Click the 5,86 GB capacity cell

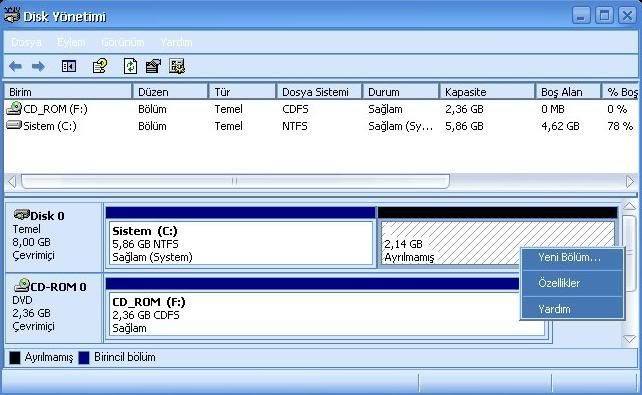pyautogui.click(x=464, y=126)
